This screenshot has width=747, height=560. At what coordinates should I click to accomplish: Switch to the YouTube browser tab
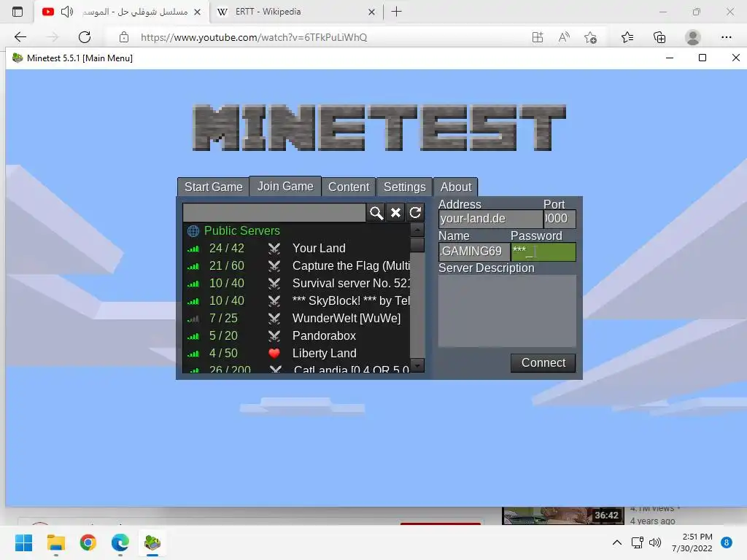point(122,12)
